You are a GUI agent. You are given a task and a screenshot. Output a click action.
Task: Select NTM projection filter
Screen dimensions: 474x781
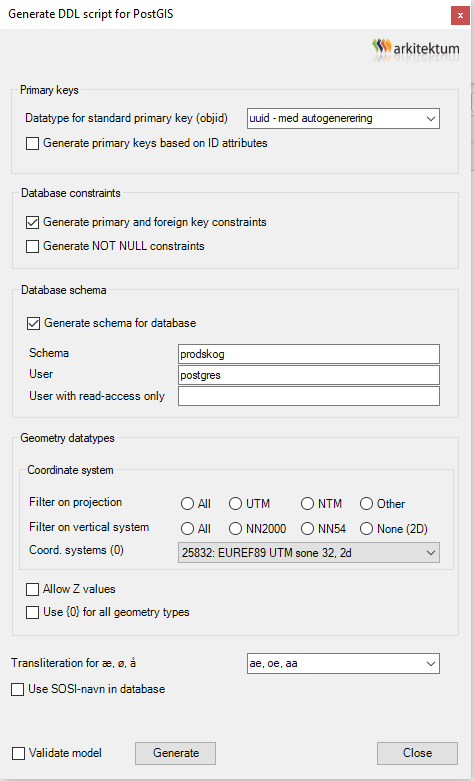point(307,504)
